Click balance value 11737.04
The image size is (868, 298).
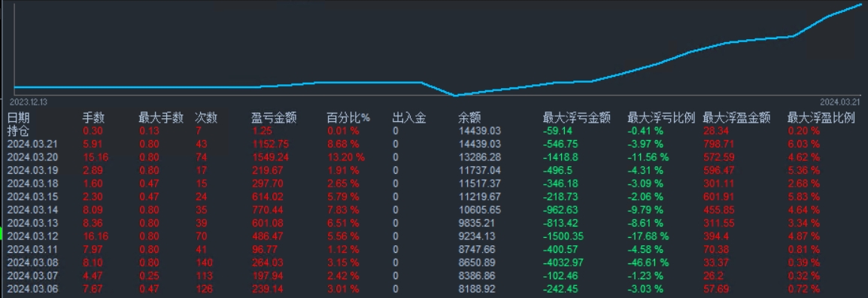(x=479, y=170)
